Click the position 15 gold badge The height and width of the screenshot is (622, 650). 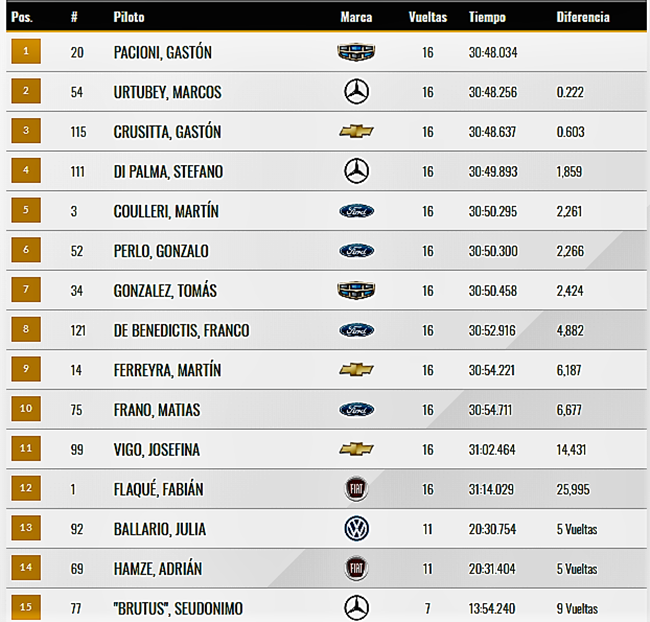tap(26, 607)
